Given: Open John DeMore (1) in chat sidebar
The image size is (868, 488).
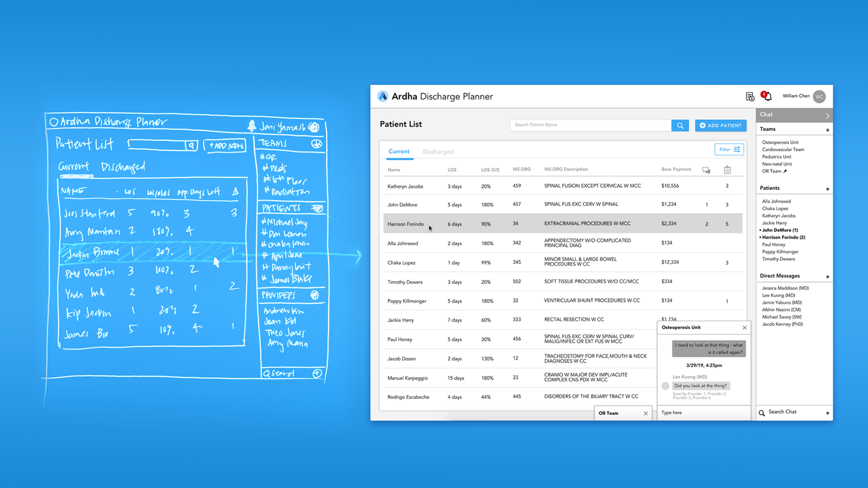Looking at the screenshot, I should tap(779, 230).
